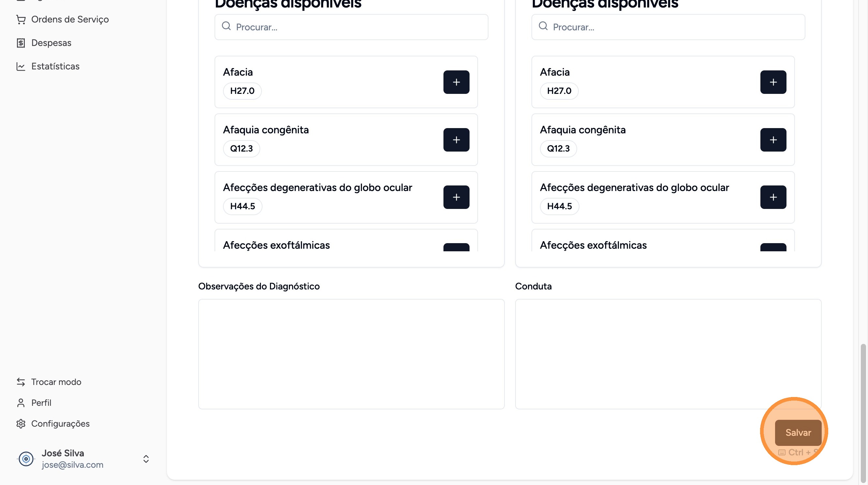The image size is (868, 485).
Task: Click into the Conduta text area
Action: pyautogui.click(x=668, y=354)
